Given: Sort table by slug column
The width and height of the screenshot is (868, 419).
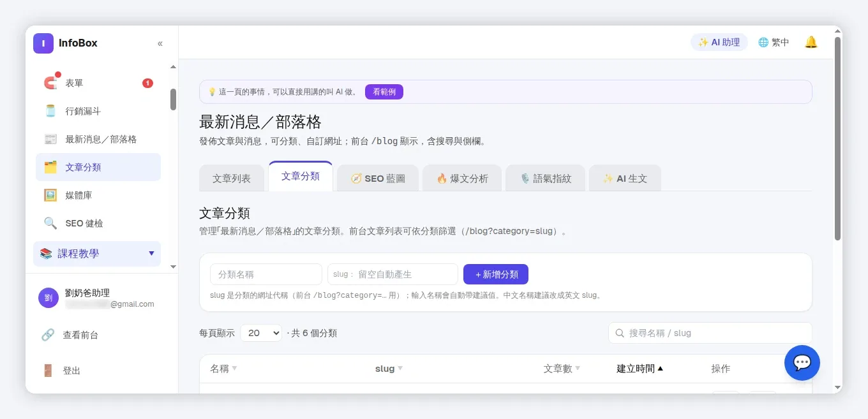Looking at the screenshot, I should [x=389, y=369].
